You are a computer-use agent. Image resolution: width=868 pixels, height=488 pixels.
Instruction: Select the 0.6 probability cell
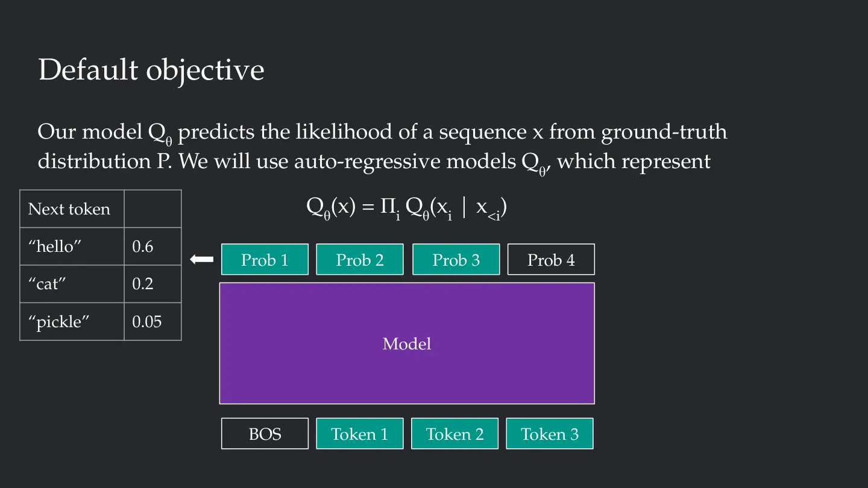click(153, 246)
